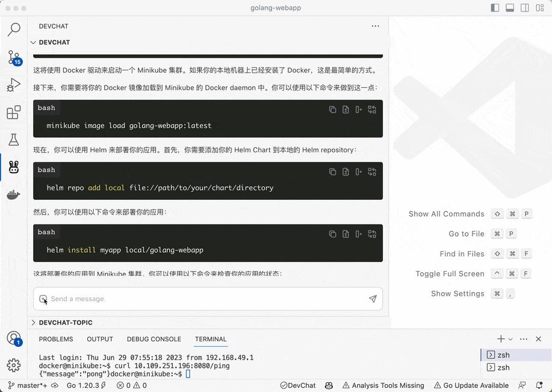Collapse the DEVCHAT section header

coord(34,42)
